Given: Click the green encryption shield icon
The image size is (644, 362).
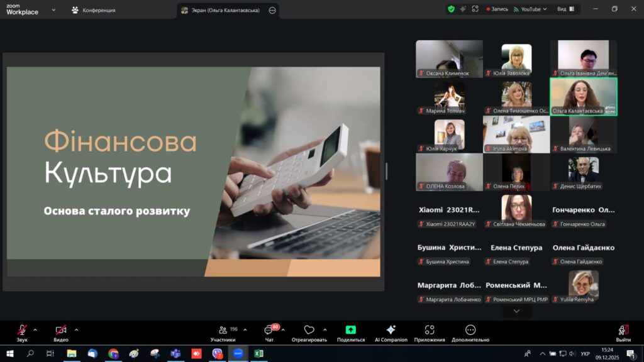Looking at the screenshot, I should [x=451, y=9].
